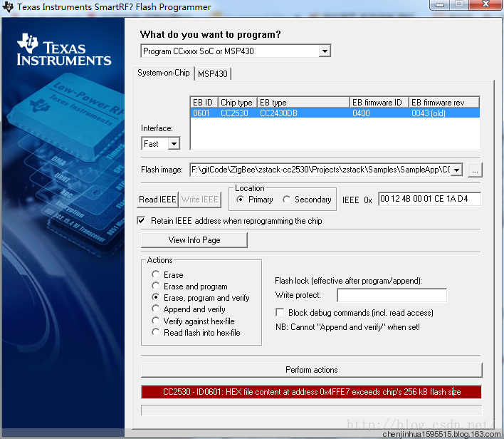Select the Primary location radio button

pyautogui.click(x=240, y=200)
